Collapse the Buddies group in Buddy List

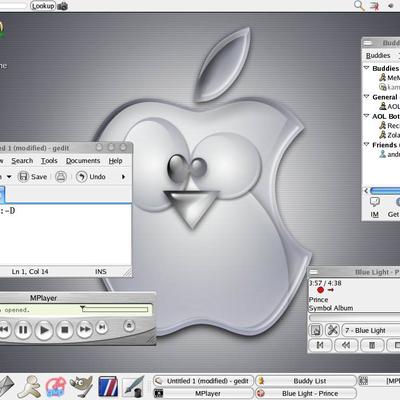tap(366, 68)
